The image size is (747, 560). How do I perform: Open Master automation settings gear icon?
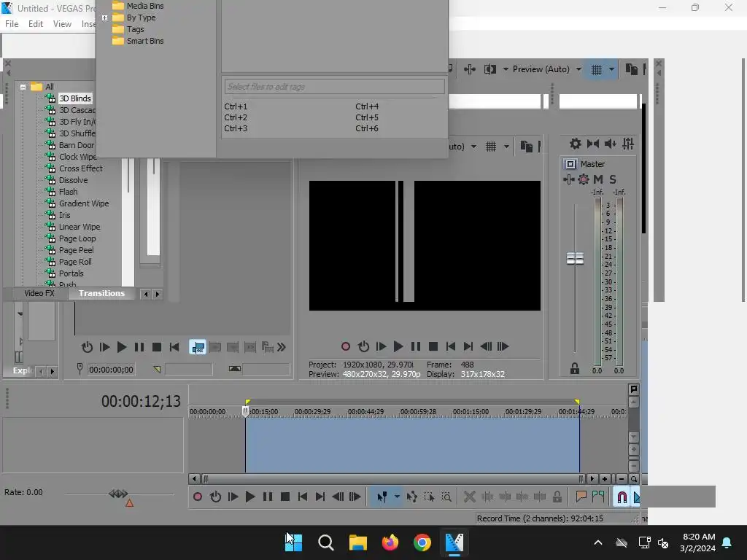click(x=584, y=179)
